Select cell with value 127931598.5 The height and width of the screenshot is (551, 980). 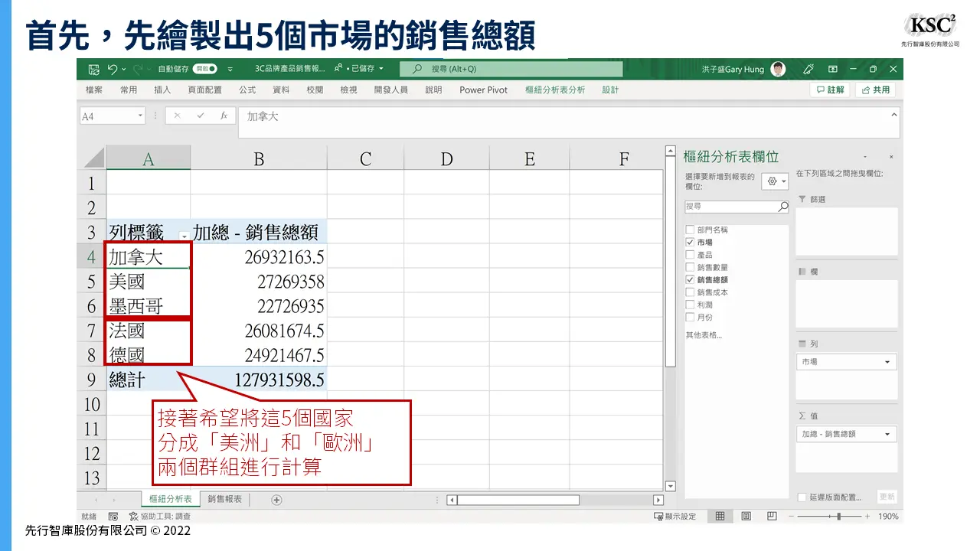tap(259, 380)
